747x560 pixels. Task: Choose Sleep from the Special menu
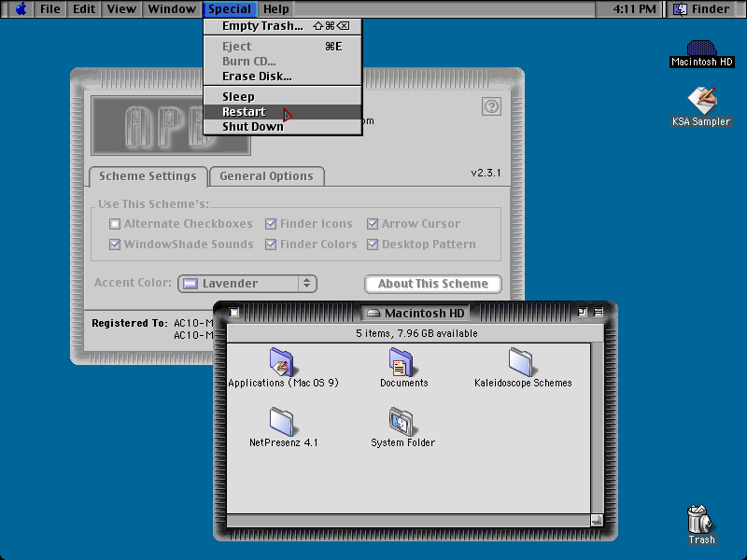(283, 97)
